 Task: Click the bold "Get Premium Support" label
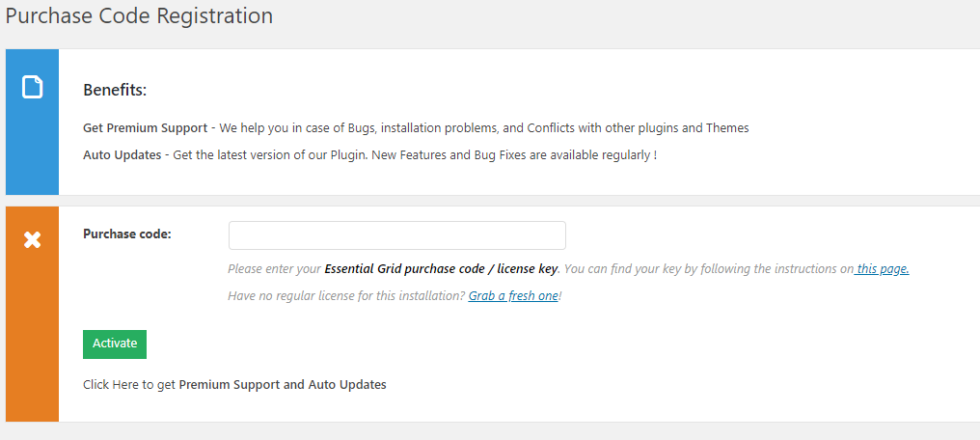coord(145,128)
